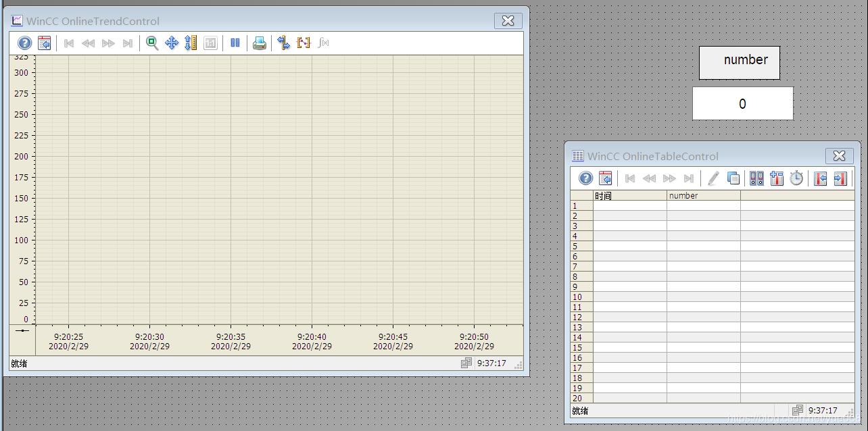Screen dimensions: 868x431
Task: Print the trend with printer icon
Action: coord(260,43)
